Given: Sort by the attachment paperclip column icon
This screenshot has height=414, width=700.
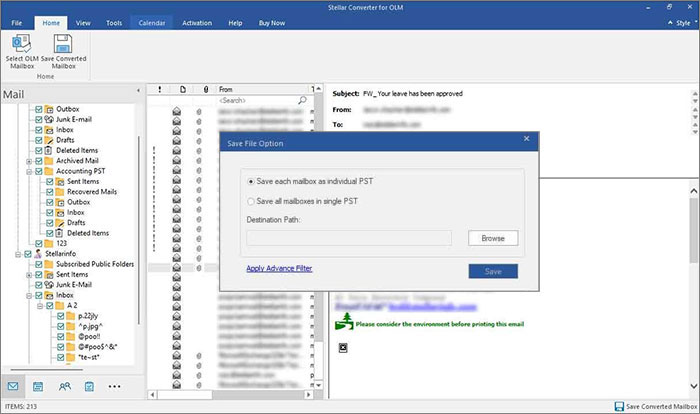Looking at the screenshot, I should (205, 89).
